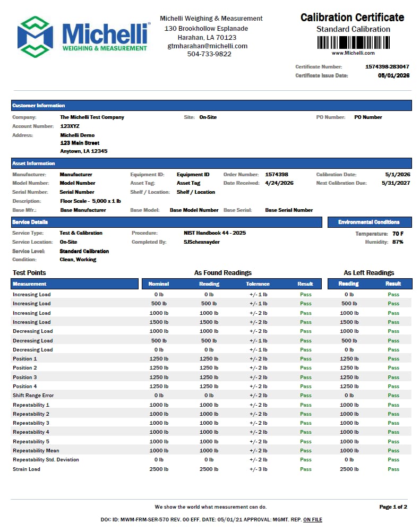The height and width of the screenshot is (532, 420).
Task: Click the footer slogan about measurement
Action: tap(211, 507)
